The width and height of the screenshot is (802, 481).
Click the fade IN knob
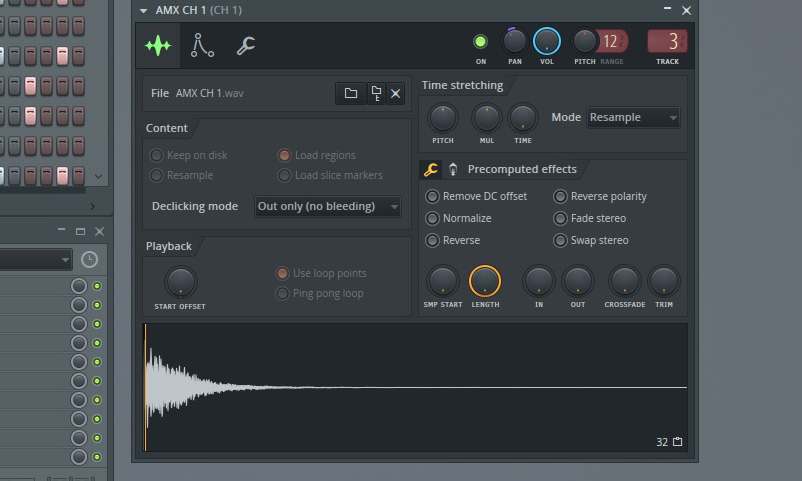point(539,281)
